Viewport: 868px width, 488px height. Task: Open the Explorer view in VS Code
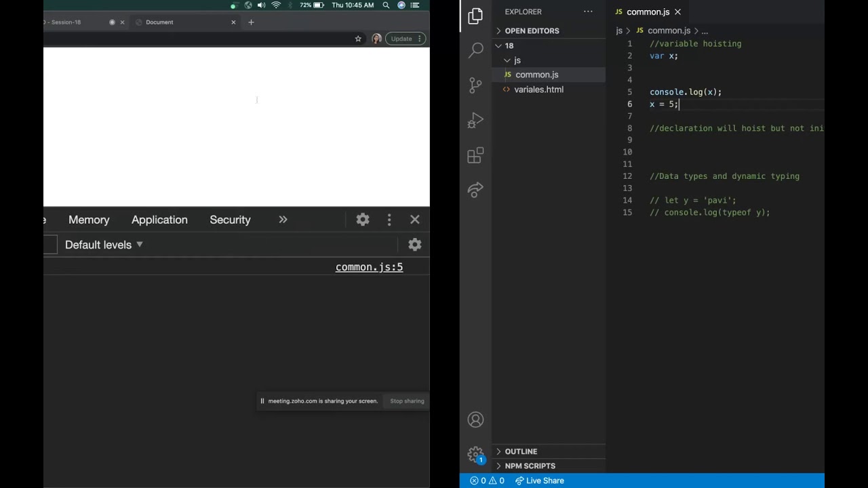pyautogui.click(x=475, y=16)
